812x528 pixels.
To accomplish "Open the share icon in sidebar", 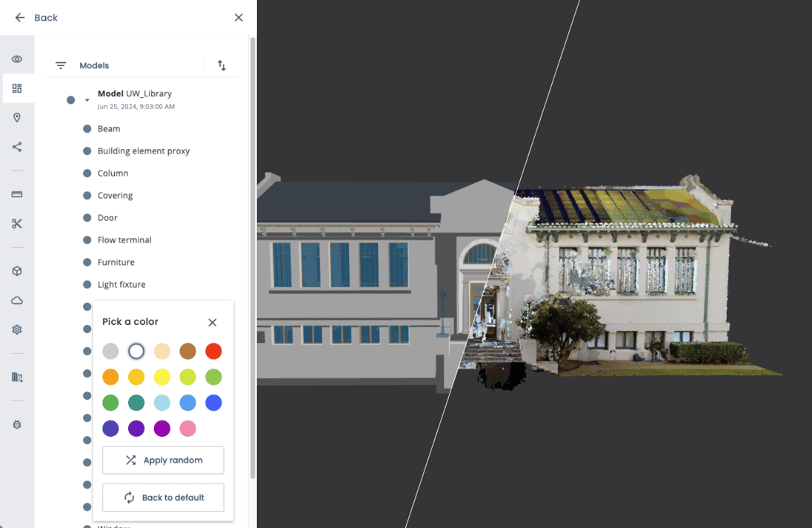I will click(x=17, y=147).
